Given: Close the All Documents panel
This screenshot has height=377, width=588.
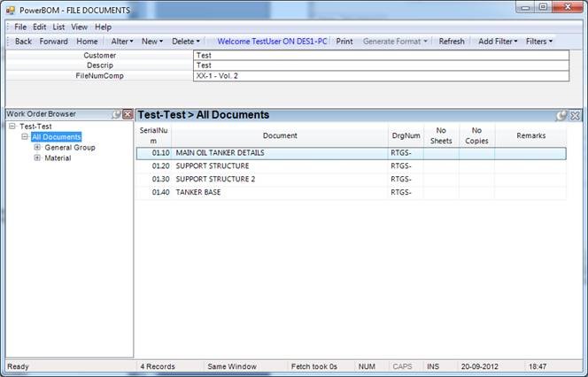Looking at the screenshot, I should coord(575,115).
